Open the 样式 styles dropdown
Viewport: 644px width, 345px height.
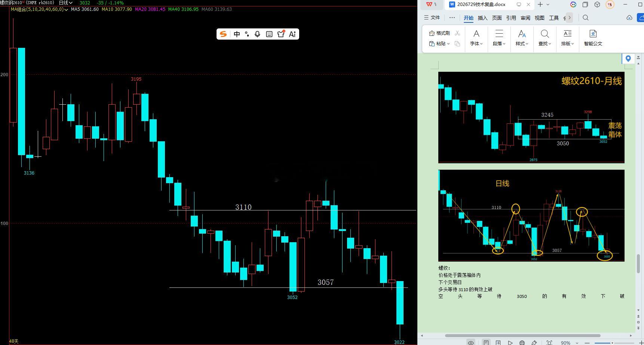coord(522,38)
